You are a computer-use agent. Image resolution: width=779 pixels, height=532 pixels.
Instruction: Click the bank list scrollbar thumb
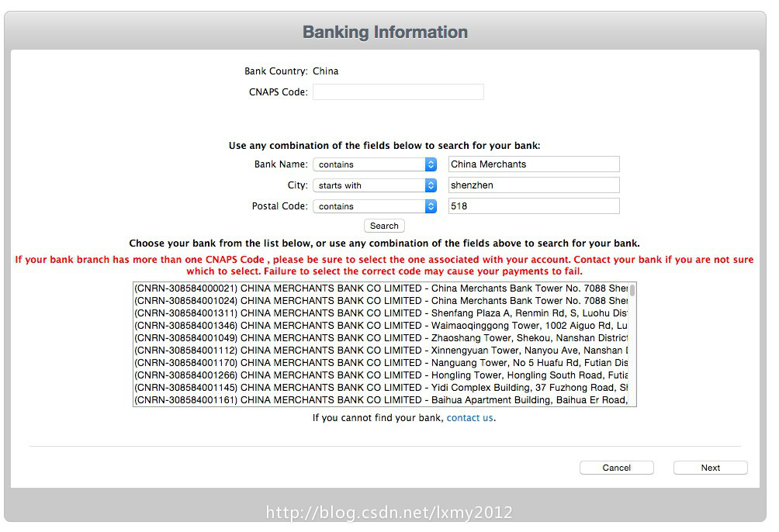coord(632,290)
